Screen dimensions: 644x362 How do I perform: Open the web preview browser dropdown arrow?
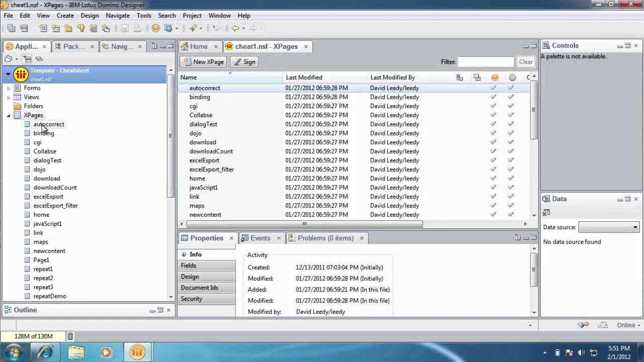(177, 29)
